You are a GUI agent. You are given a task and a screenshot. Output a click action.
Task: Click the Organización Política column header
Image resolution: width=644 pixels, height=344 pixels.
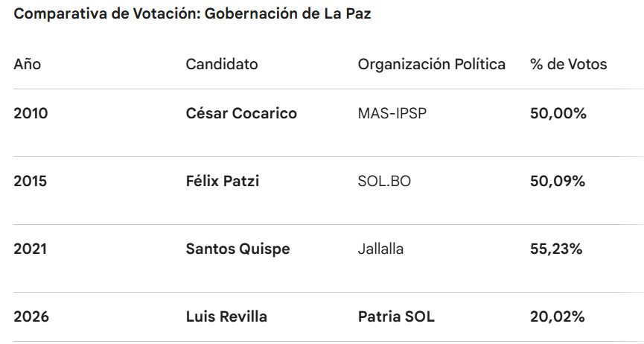click(432, 64)
